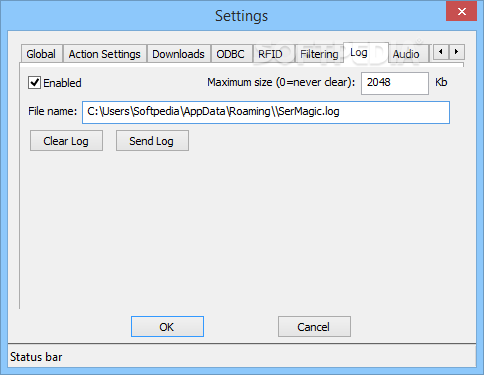
Task: Click the 'Maximum size (0=never clear):' label
Action: click(281, 82)
